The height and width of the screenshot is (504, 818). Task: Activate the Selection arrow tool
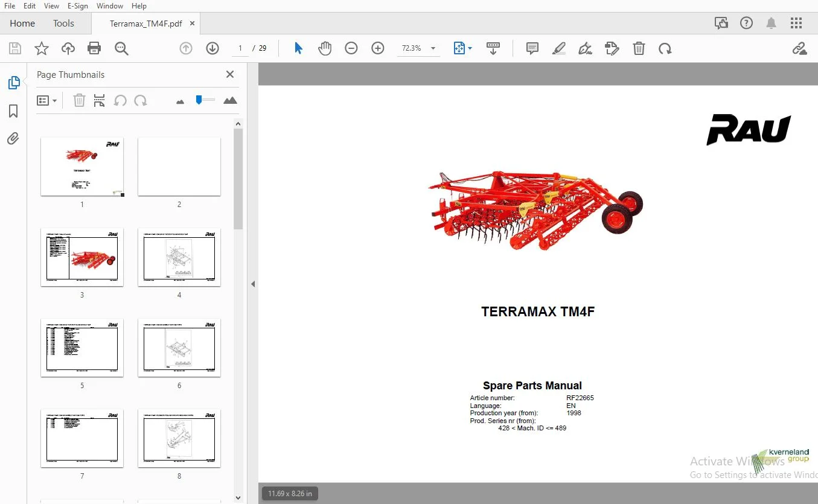coord(298,48)
